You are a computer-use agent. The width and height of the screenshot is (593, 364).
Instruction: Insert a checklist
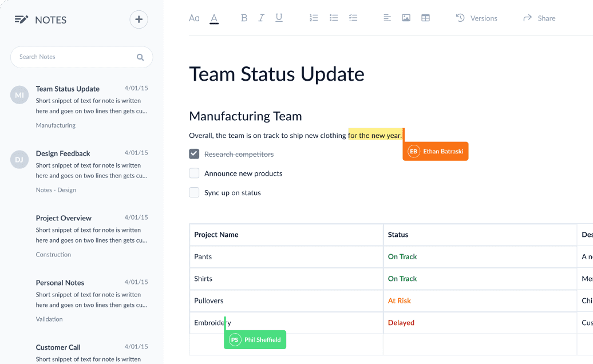[353, 18]
